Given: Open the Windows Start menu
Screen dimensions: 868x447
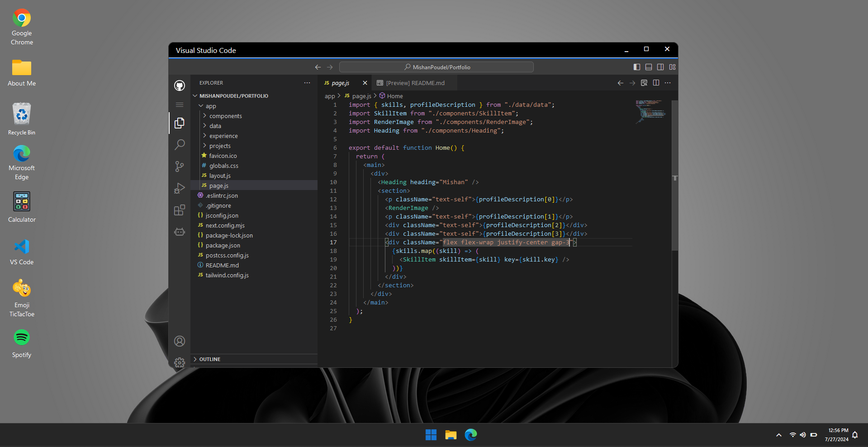Looking at the screenshot, I should (431, 435).
